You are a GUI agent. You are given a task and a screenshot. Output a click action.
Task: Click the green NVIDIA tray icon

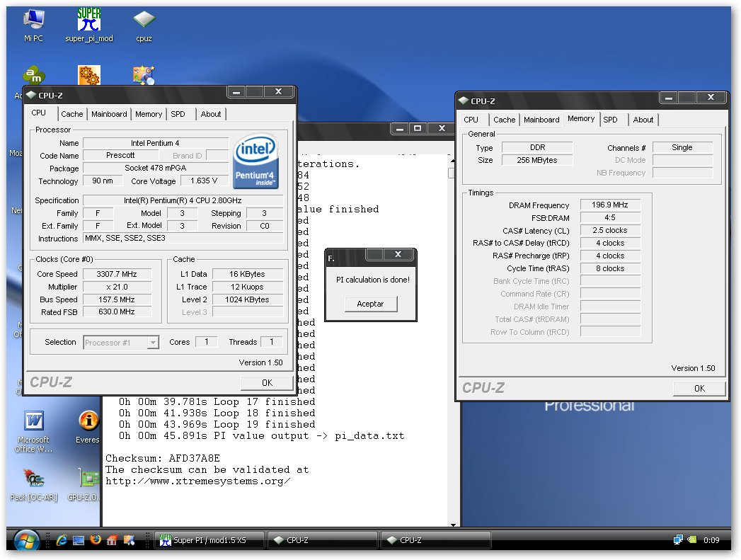click(691, 539)
